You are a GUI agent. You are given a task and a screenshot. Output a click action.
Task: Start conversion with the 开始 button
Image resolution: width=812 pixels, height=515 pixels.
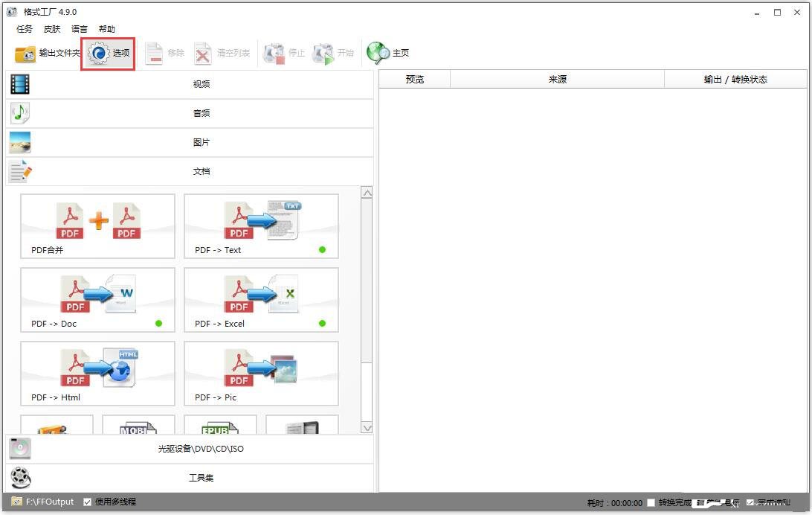(x=333, y=54)
